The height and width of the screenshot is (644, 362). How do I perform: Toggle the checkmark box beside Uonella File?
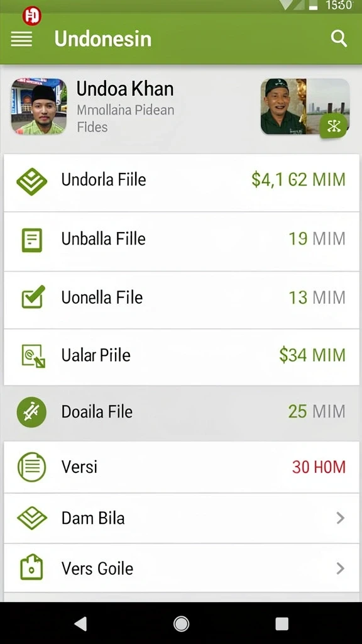click(33, 297)
